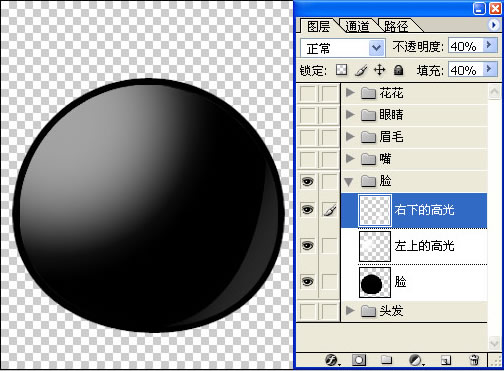The height and width of the screenshot is (371, 504).
Task: Click the 花花 folder icon
Action: coord(368,93)
